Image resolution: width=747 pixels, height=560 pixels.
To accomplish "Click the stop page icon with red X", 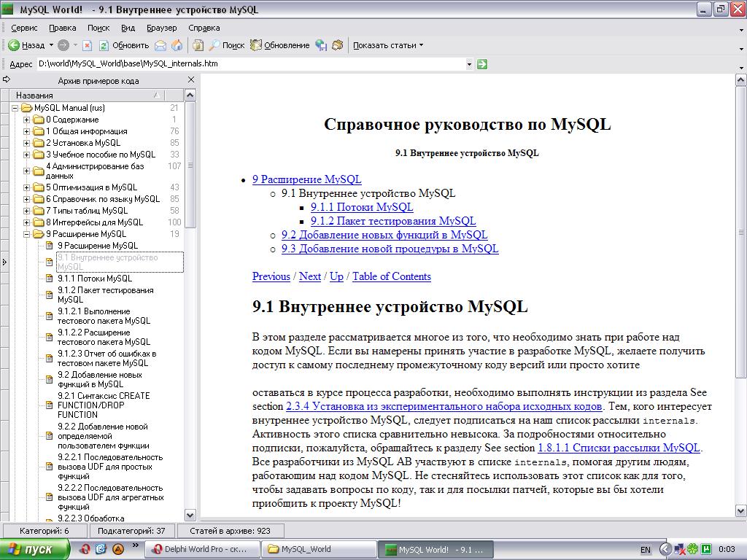I will click(88, 45).
